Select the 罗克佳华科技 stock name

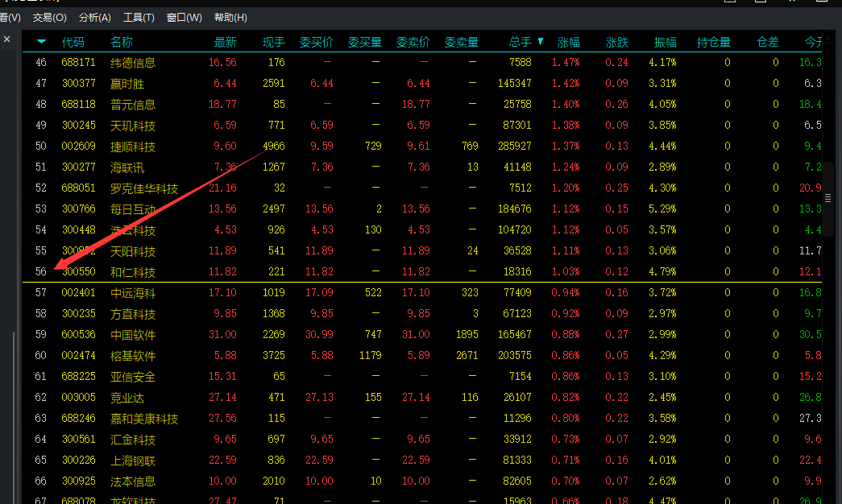[x=144, y=188]
